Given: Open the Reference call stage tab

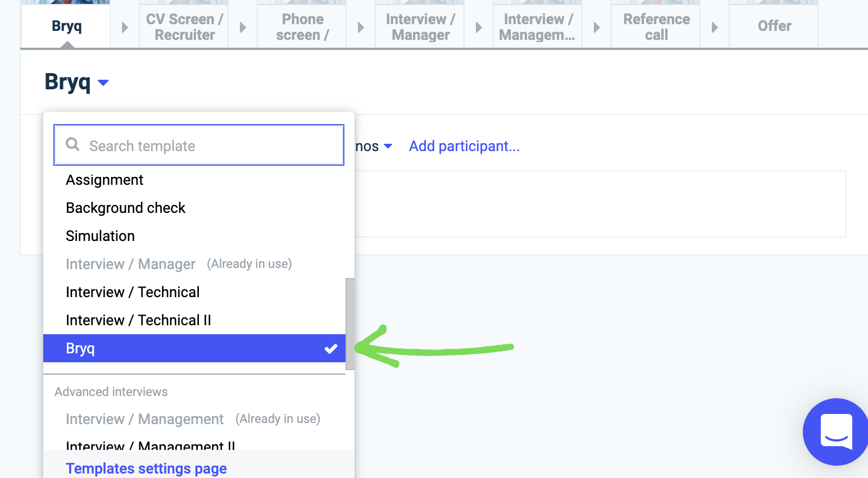Looking at the screenshot, I should pyautogui.click(x=656, y=26).
